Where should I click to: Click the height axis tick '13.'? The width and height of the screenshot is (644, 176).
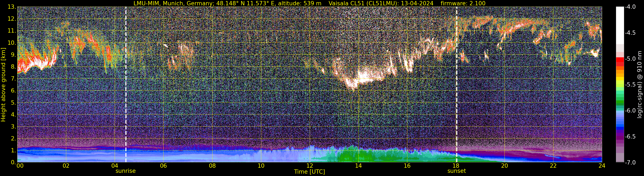[12, 7]
